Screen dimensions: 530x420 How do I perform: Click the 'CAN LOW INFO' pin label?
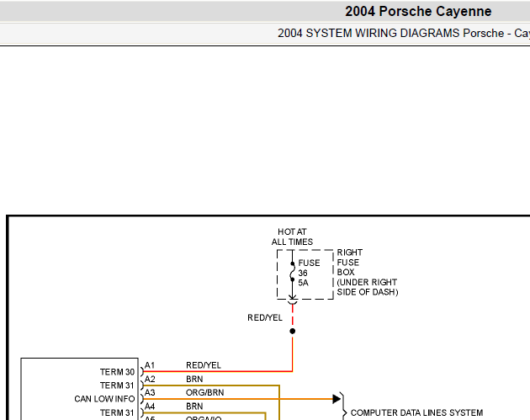[104, 399]
